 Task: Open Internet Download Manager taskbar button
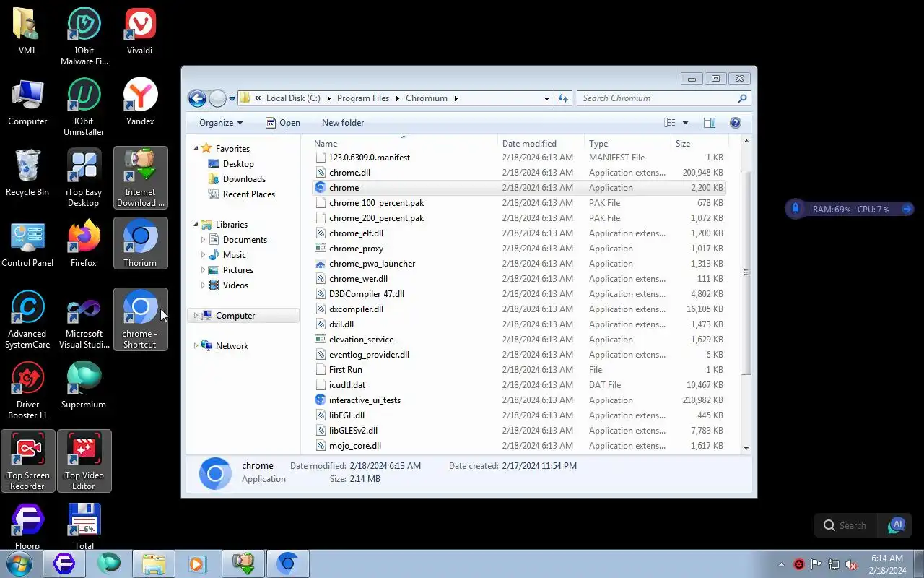243,564
